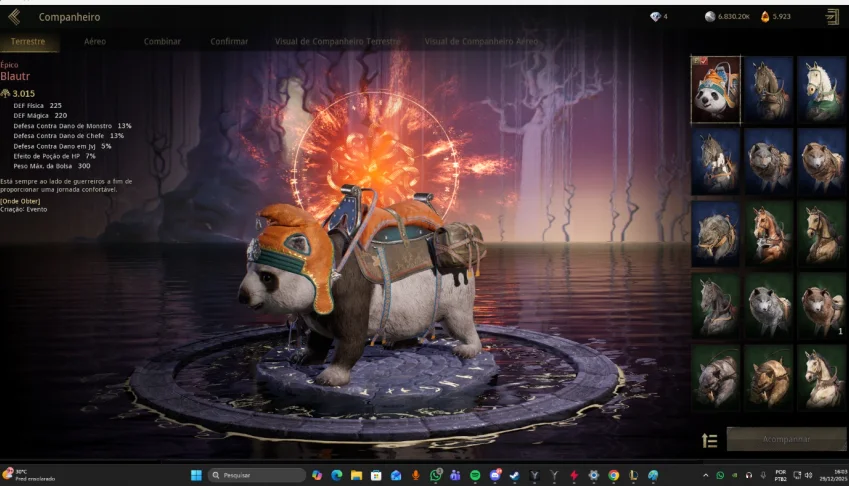
Task: Click the 6.830.20K silver amount
Action: point(734,17)
